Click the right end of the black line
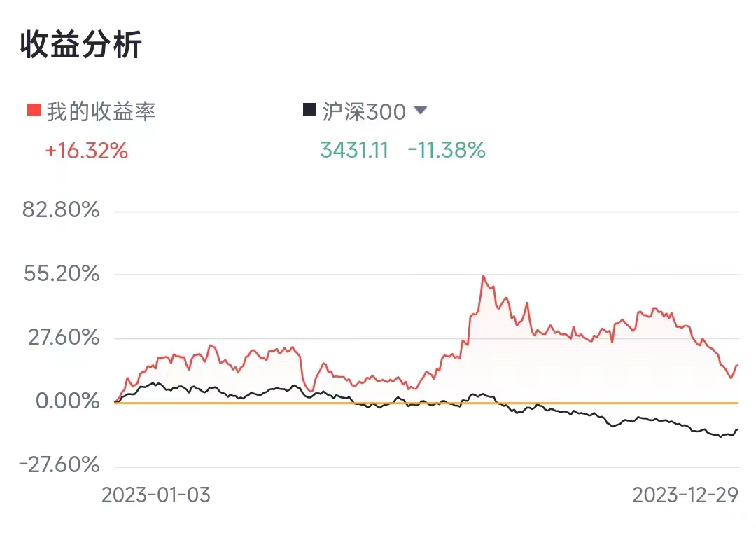 738,429
